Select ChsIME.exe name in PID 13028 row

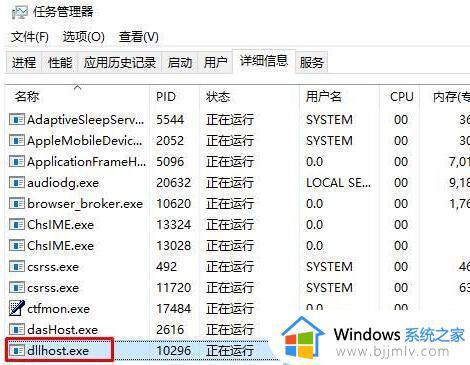(60, 245)
